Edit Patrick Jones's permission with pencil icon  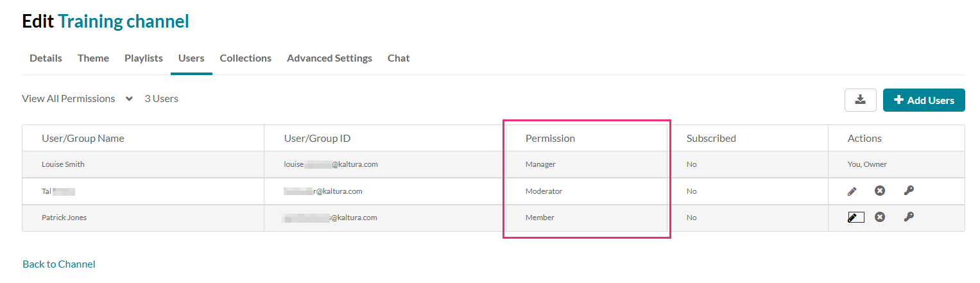[x=855, y=217]
